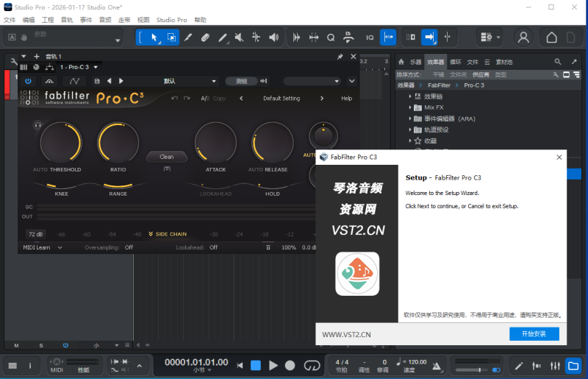Open the MIDI Learn dropdown
Image resolution: width=588 pixels, height=379 pixels.
pos(43,247)
